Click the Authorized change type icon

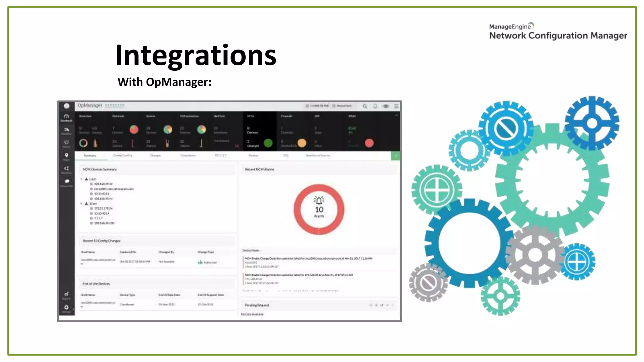[x=200, y=262]
